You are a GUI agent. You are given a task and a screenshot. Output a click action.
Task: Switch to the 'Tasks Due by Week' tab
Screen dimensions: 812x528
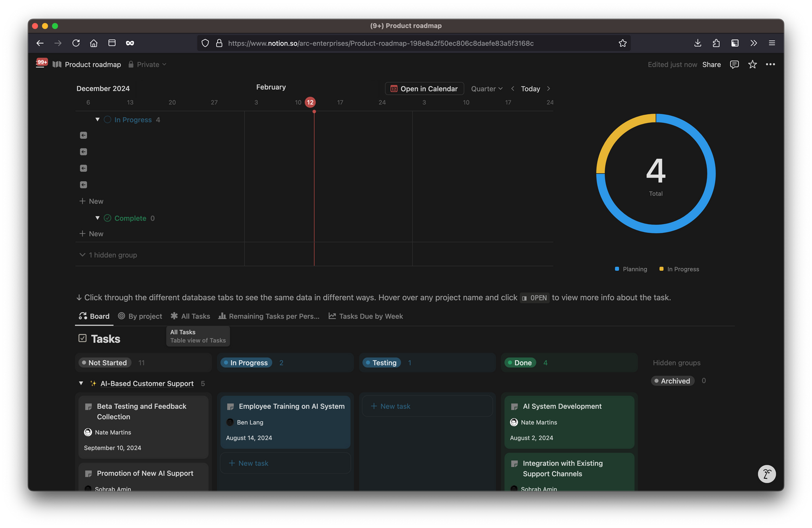point(365,316)
